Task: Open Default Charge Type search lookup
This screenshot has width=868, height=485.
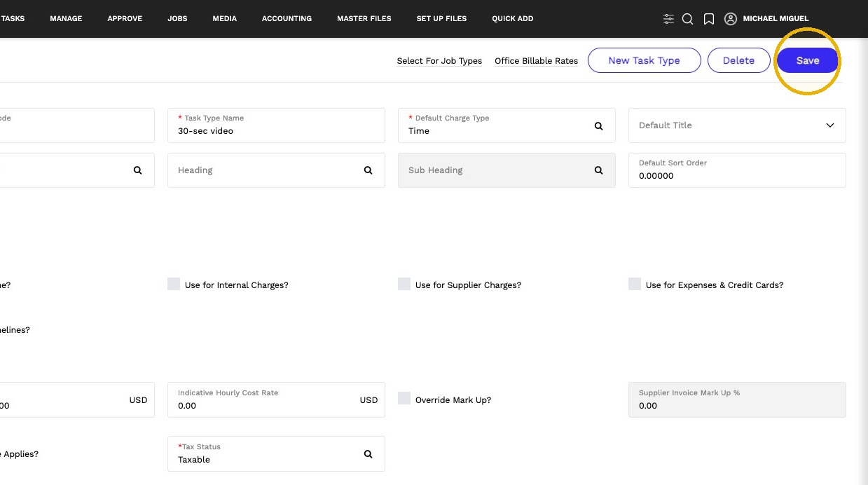Action: 599,126
